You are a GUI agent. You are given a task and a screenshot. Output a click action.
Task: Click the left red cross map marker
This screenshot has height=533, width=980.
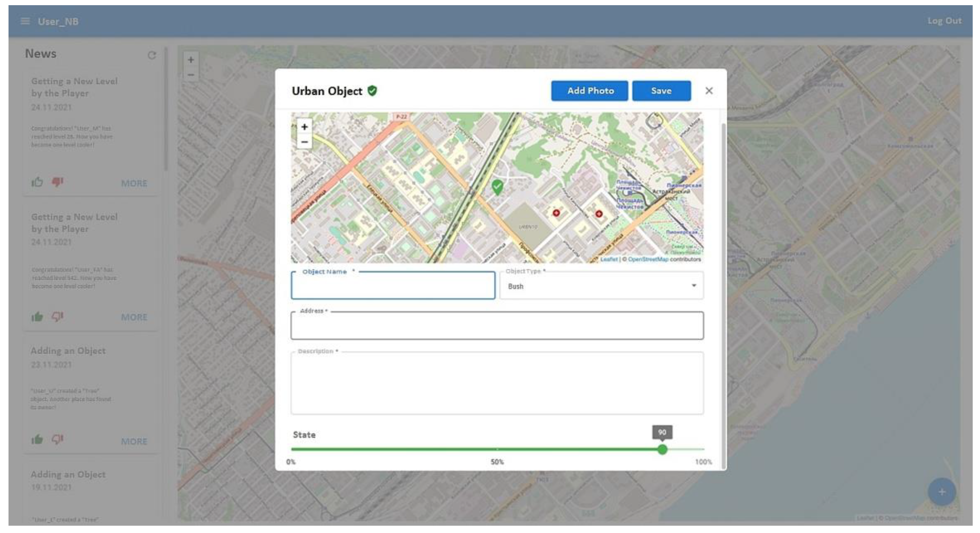(556, 213)
